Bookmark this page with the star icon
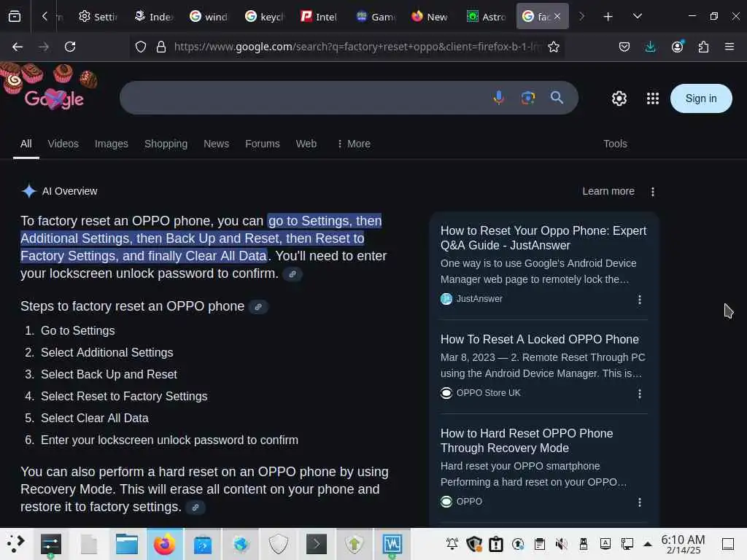Screen dimensions: 747x560 click(554, 47)
